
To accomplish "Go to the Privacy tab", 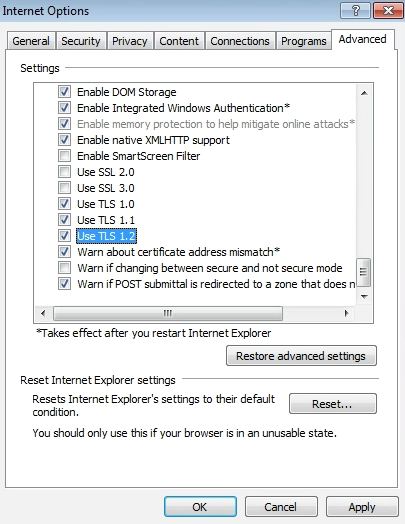I will click(x=130, y=41).
